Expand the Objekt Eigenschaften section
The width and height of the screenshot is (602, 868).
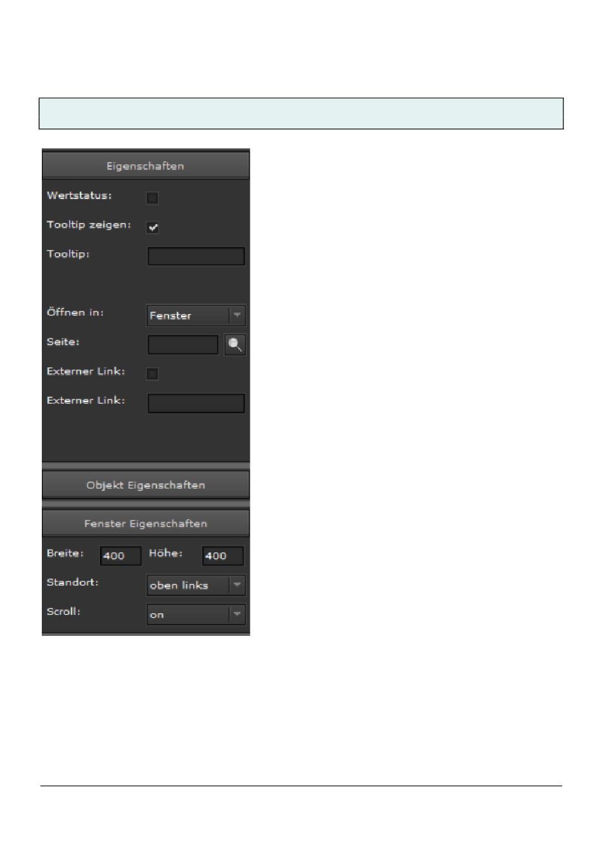click(x=146, y=485)
